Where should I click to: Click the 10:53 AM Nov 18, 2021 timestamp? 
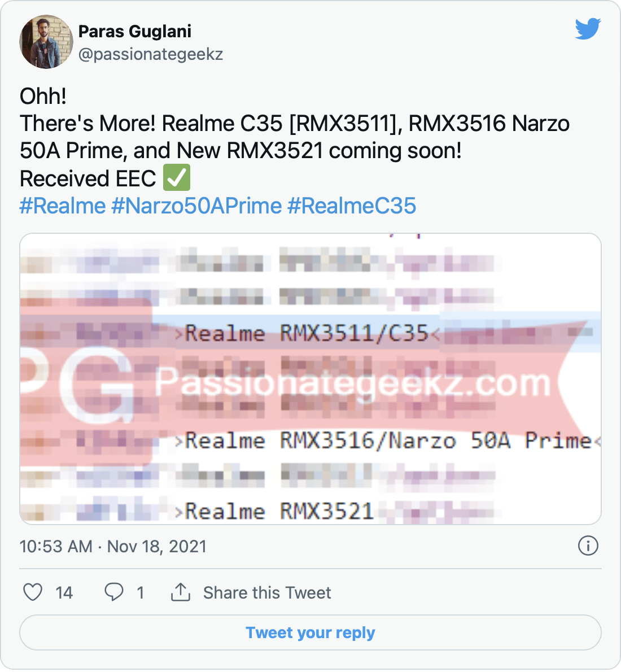[x=113, y=547]
